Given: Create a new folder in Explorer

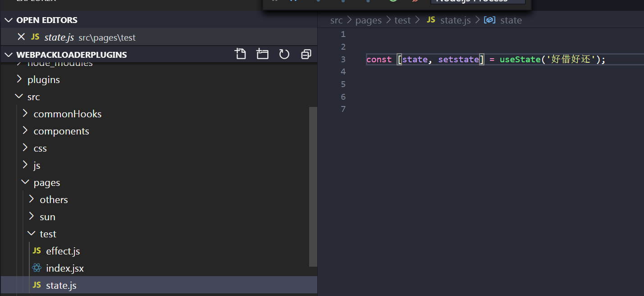Looking at the screenshot, I should pyautogui.click(x=262, y=54).
